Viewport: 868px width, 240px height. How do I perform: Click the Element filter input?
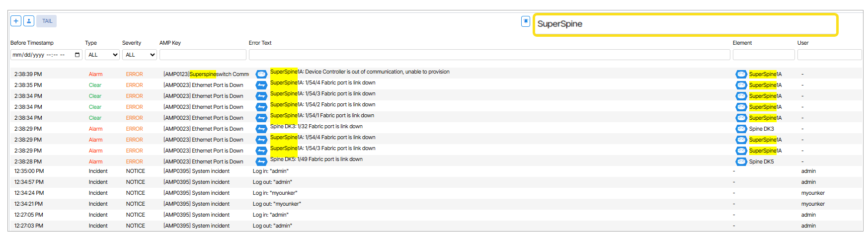point(763,55)
